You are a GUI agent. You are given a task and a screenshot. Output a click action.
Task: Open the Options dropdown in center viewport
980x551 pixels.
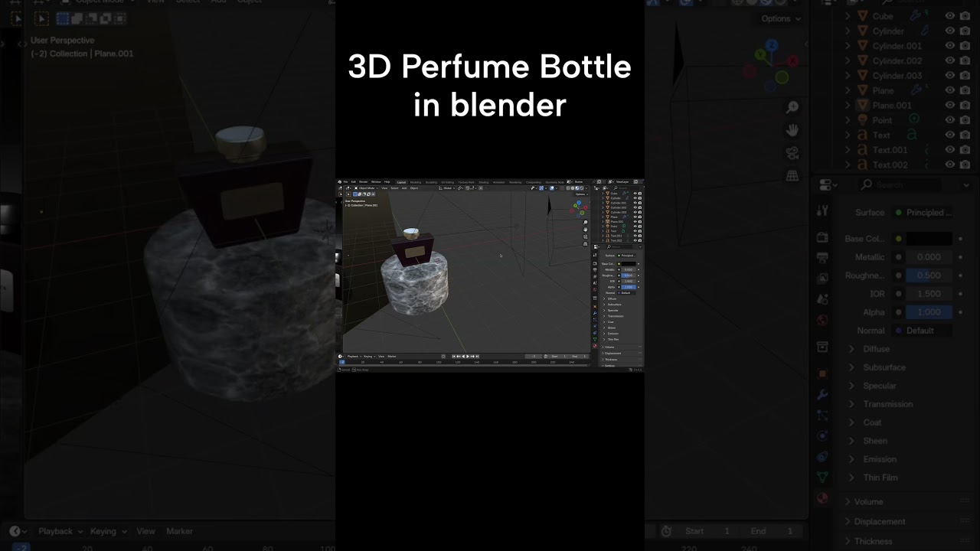(x=582, y=194)
